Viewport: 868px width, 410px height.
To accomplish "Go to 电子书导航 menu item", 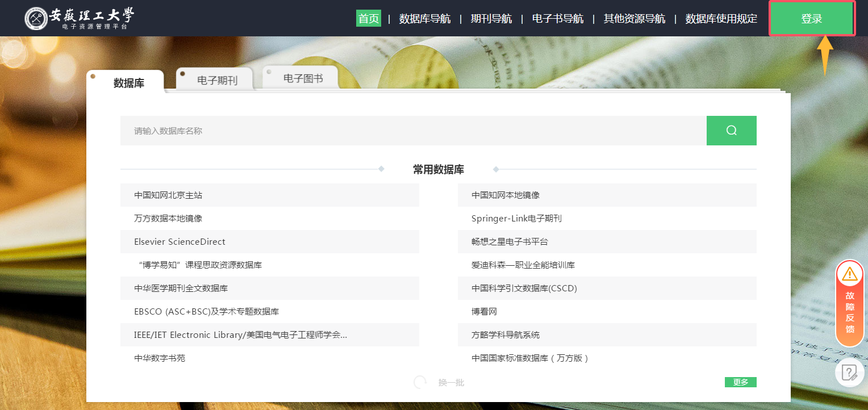I will click(x=557, y=19).
